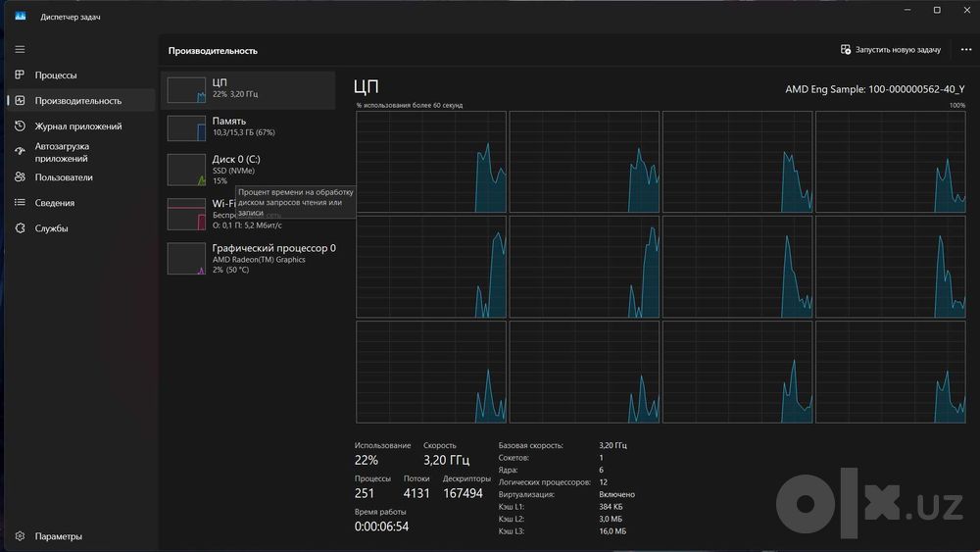Open the three-dots more options menu
This screenshot has width=980, height=552.
966,49
